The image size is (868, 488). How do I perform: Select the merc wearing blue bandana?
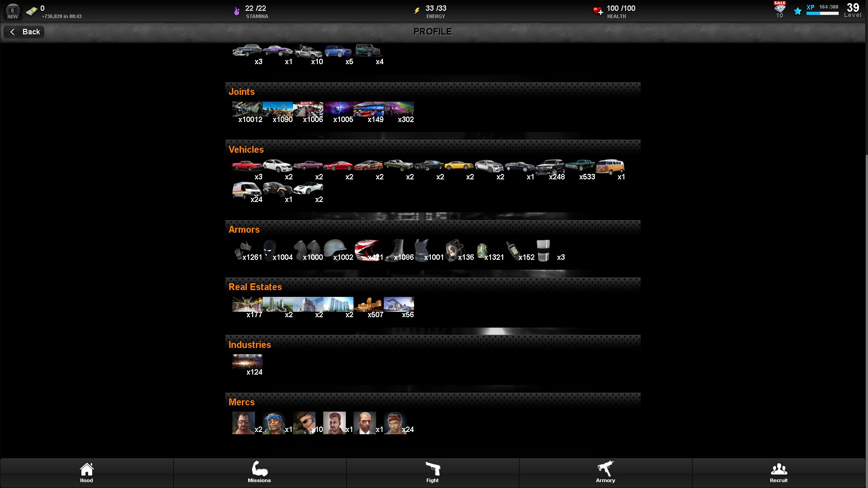274,423
